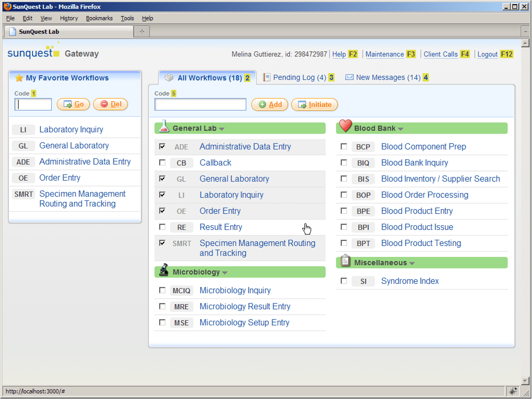The height and width of the screenshot is (399, 532).
Task: Click the cube icon on All Workflows tab
Action: coord(169,78)
